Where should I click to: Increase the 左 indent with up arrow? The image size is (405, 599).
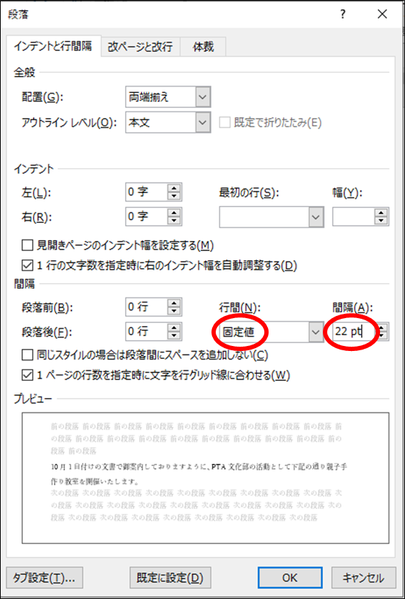pyautogui.click(x=174, y=188)
